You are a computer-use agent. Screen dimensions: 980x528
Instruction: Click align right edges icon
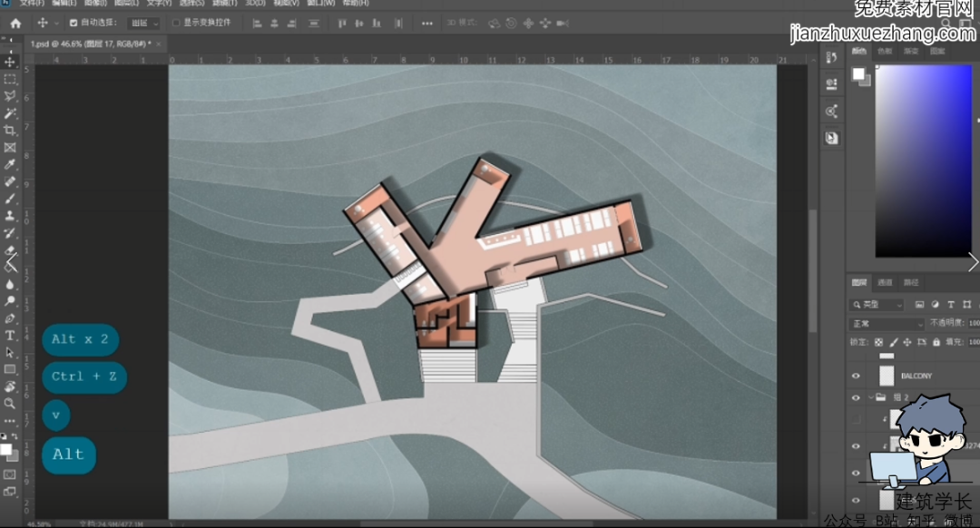pyautogui.click(x=291, y=23)
